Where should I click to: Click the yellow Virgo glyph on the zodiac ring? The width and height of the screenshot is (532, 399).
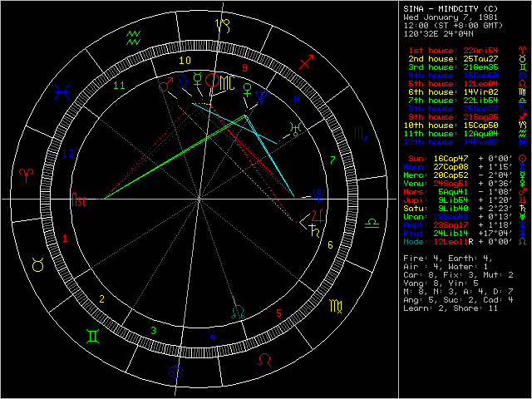pos(336,306)
